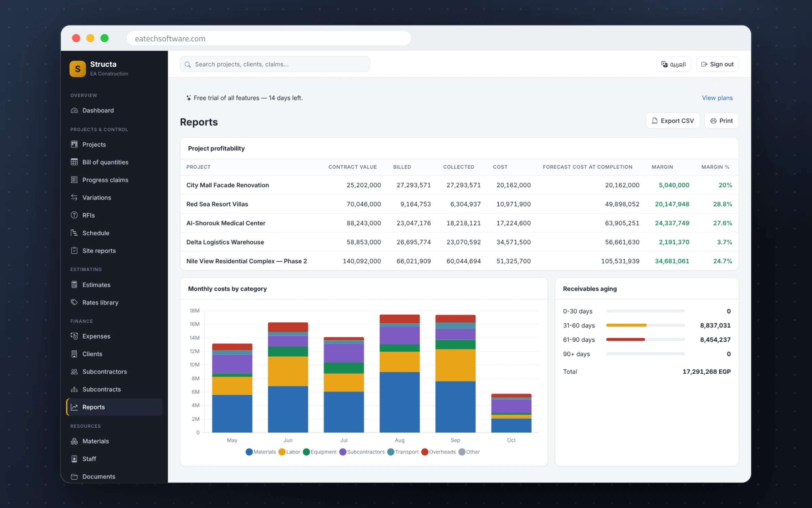Click the Subcontractors people icon

[x=74, y=372]
